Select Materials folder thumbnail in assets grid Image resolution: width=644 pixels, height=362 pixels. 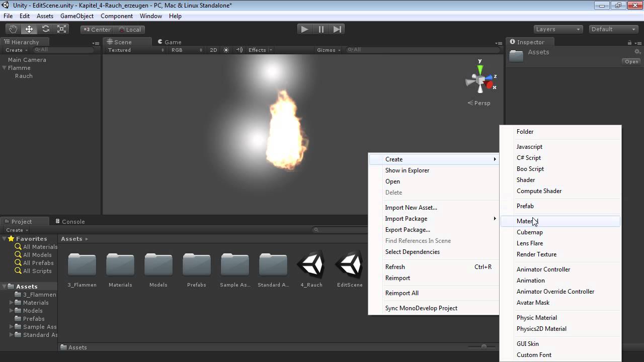tap(120, 264)
